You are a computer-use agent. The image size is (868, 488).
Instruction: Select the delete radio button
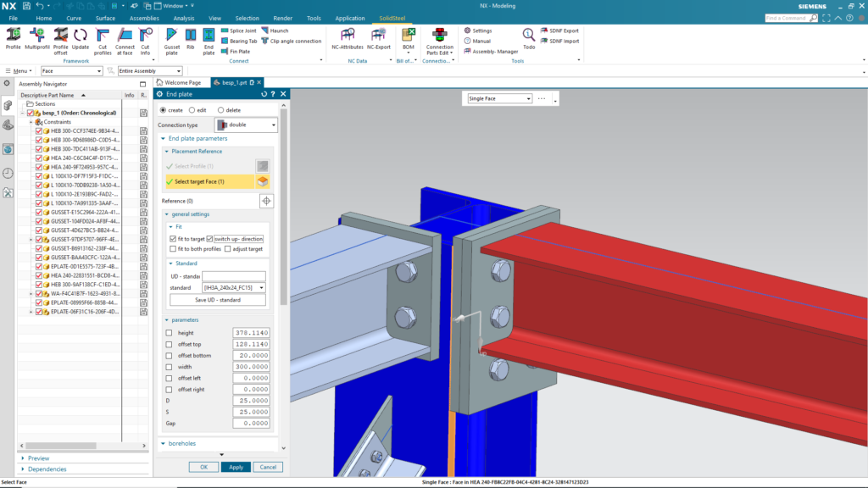(x=221, y=110)
